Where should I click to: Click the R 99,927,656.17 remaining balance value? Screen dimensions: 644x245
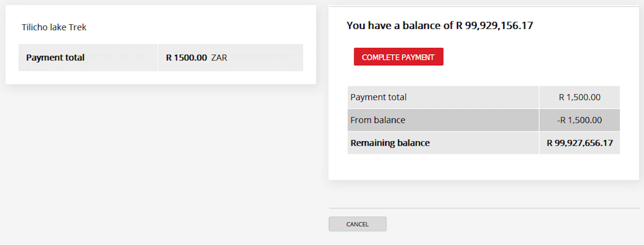click(580, 143)
